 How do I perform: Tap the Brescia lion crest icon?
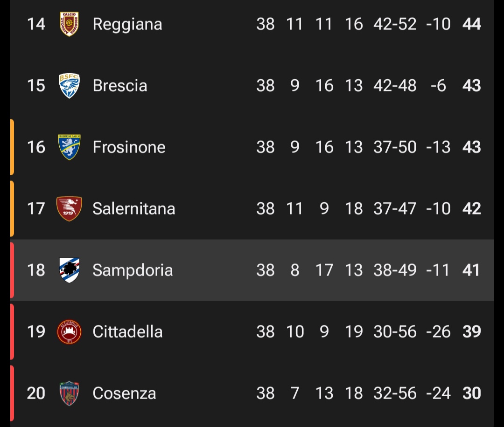(x=69, y=85)
